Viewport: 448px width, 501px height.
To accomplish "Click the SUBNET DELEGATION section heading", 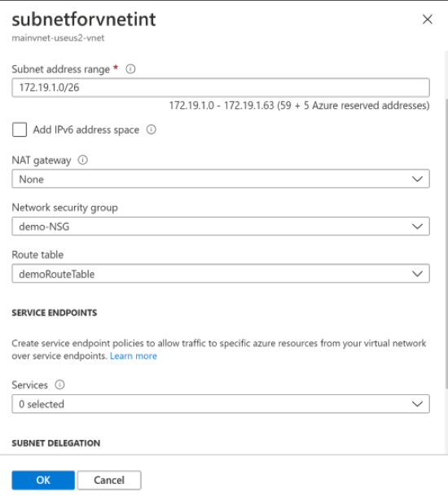I will [x=56, y=443].
